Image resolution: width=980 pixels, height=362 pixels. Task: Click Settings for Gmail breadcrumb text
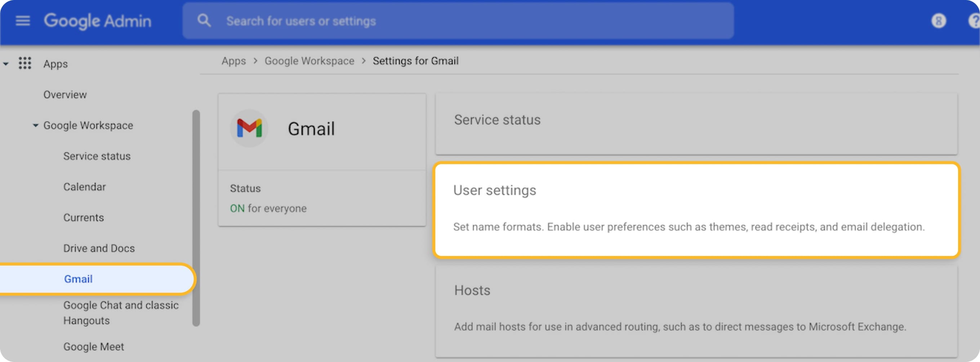(415, 61)
